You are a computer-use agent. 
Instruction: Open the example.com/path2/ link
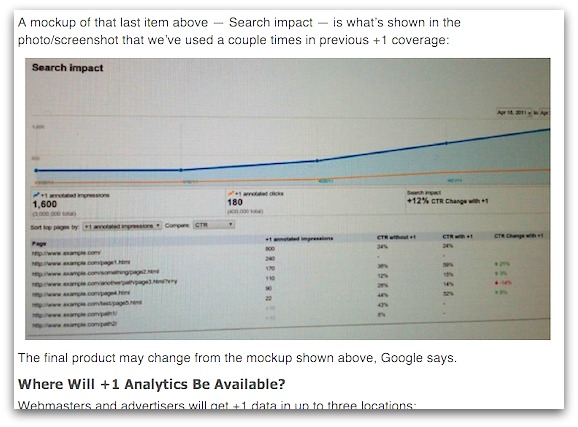tap(75, 324)
